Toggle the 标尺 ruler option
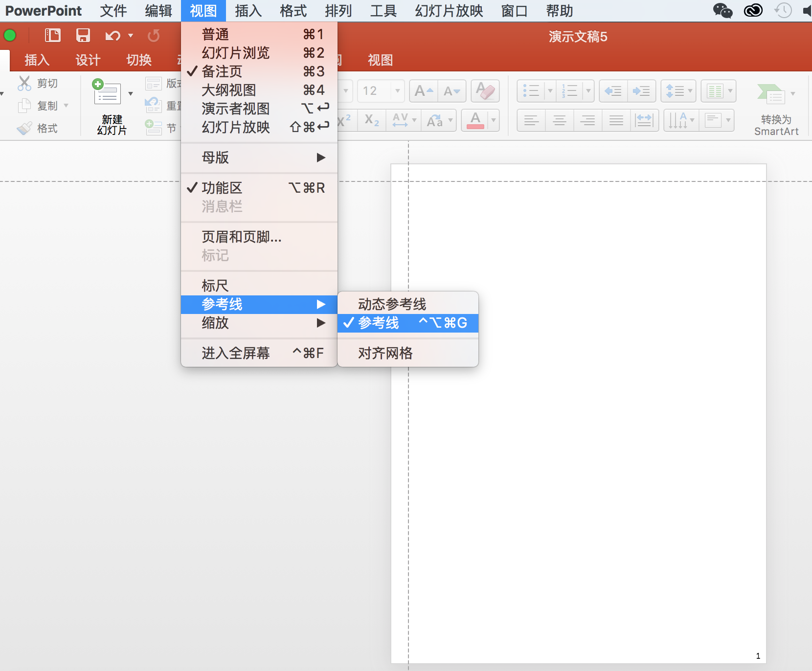This screenshot has width=812, height=671. point(259,286)
